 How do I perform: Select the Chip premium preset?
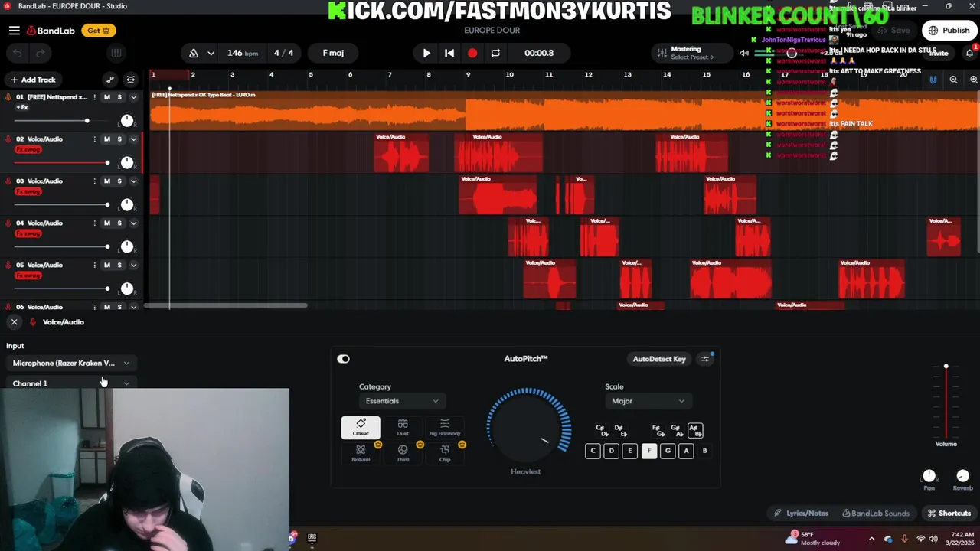445,453
